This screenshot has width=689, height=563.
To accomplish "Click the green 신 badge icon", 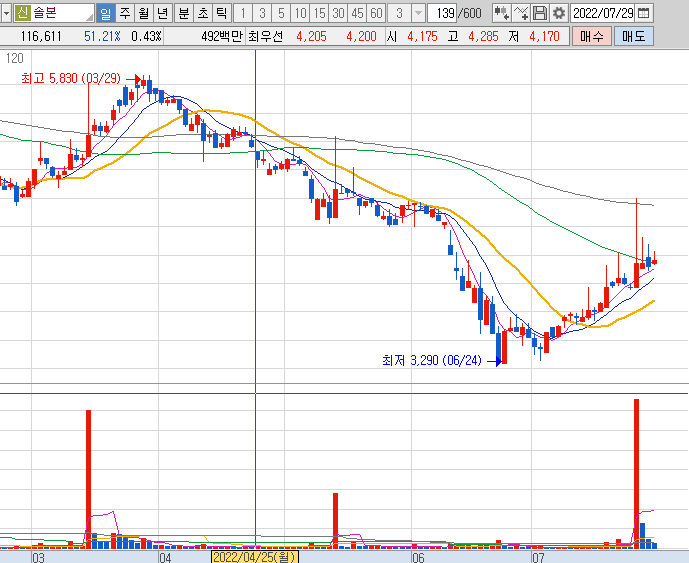I will (x=22, y=13).
